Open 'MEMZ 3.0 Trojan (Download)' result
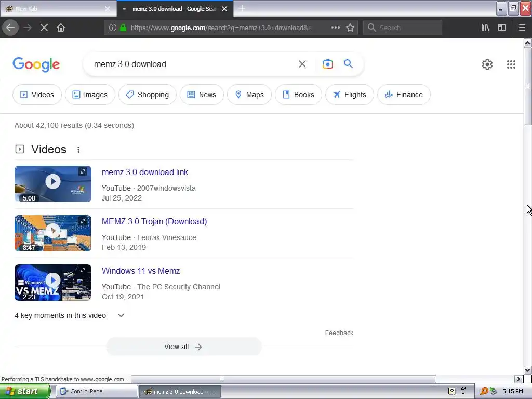 154,221
